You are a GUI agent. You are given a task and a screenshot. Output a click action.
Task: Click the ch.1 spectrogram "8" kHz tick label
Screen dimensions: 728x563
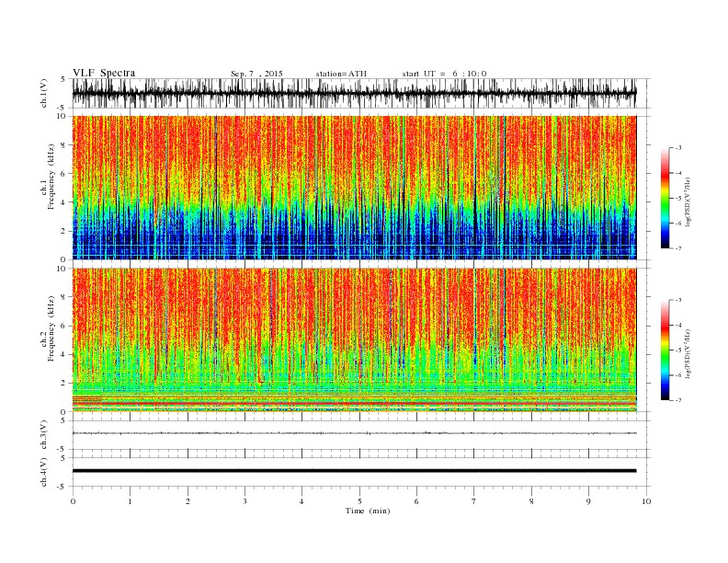[64, 145]
